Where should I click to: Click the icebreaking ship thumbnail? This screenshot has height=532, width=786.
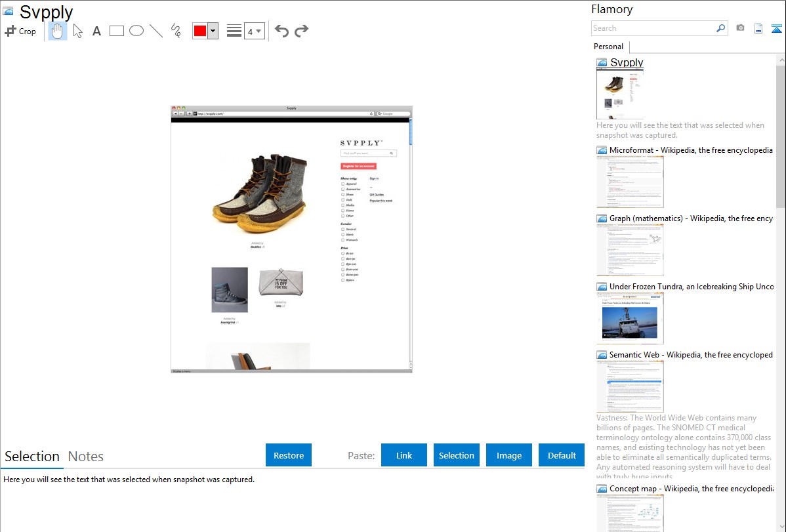coord(630,318)
